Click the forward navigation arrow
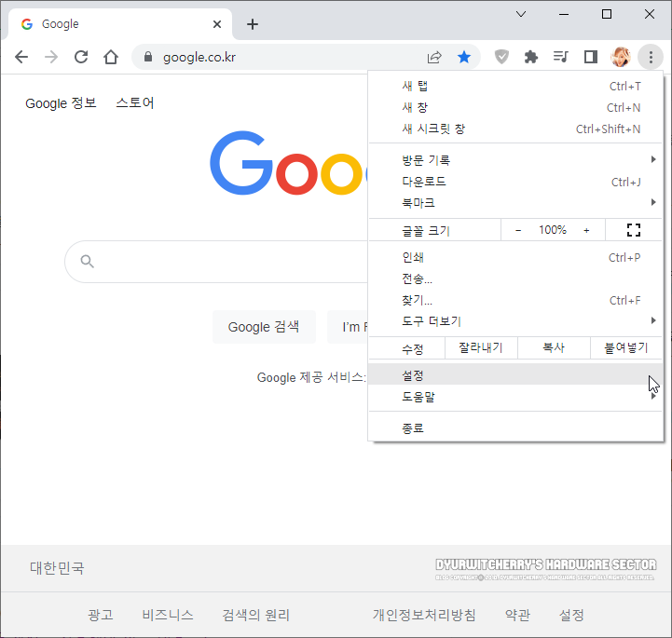Screen dimensions: 672x638 [51, 57]
